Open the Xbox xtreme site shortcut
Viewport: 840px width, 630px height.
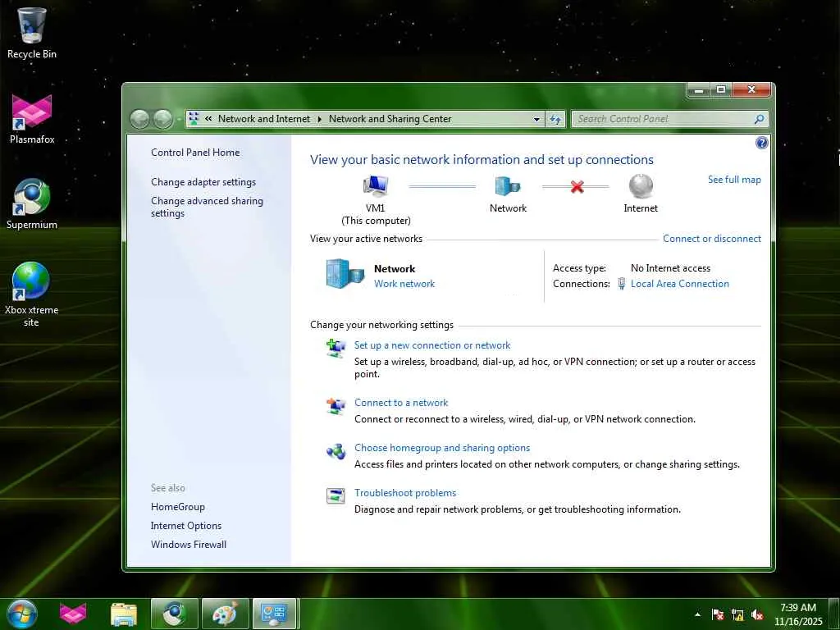tap(32, 294)
